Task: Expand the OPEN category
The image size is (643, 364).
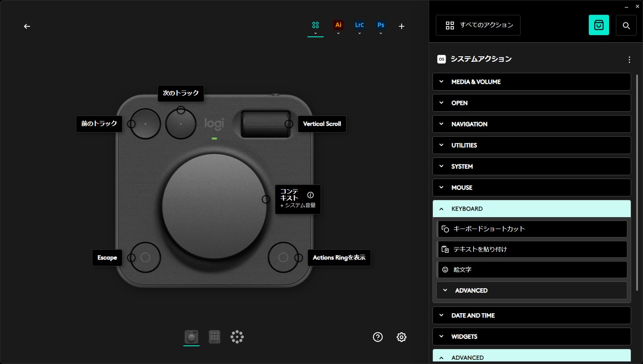Action: [532, 103]
